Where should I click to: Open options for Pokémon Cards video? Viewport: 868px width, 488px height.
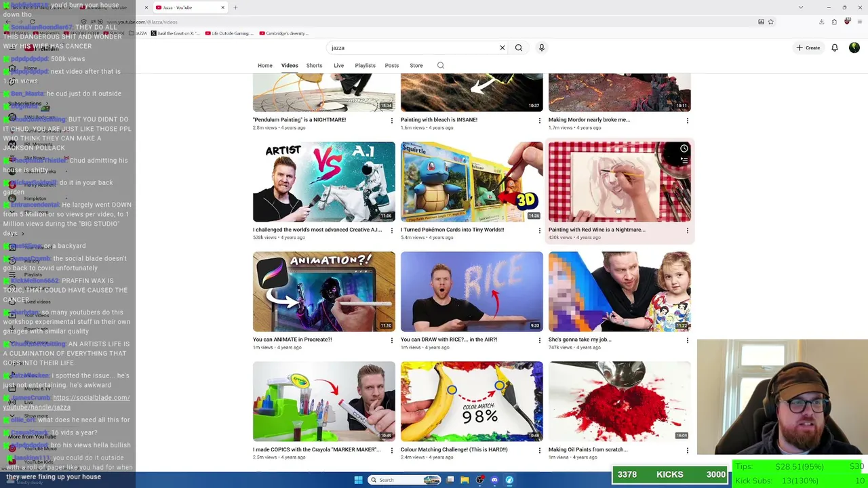point(540,230)
